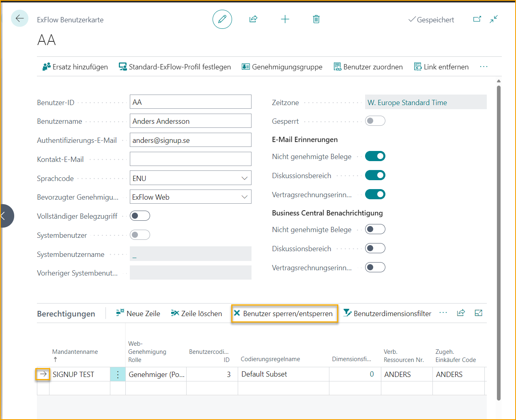Screen dimensions: 516x420
Task: Disable email reminder toggle for Diskussionsbereich
Action: click(x=375, y=175)
